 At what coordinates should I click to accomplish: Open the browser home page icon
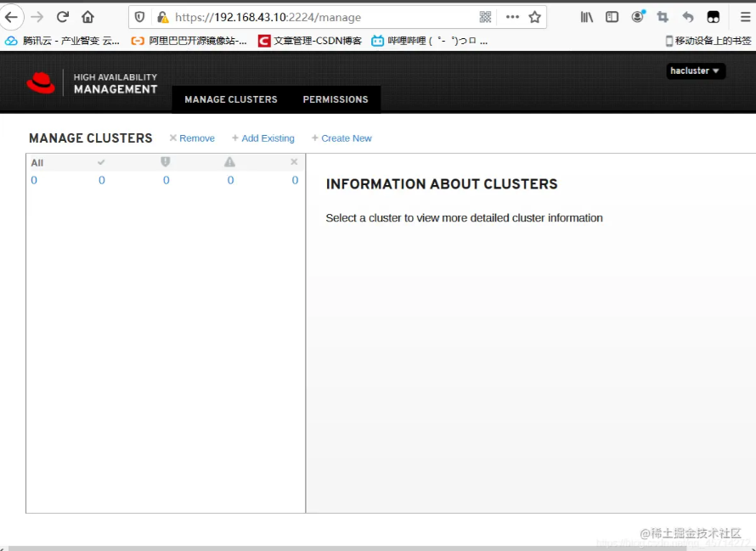tap(87, 17)
